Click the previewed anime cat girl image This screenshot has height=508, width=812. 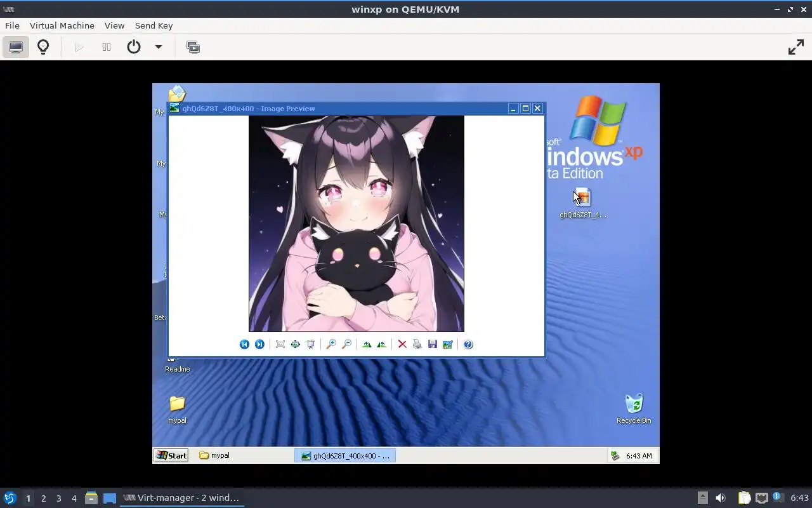click(357, 224)
